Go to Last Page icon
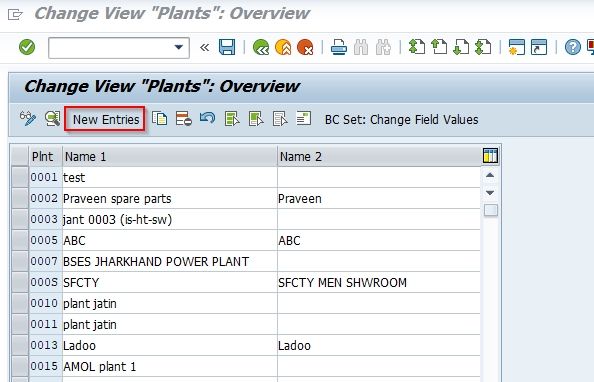The height and width of the screenshot is (382, 594). pyautogui.click(x=483, y=47)
